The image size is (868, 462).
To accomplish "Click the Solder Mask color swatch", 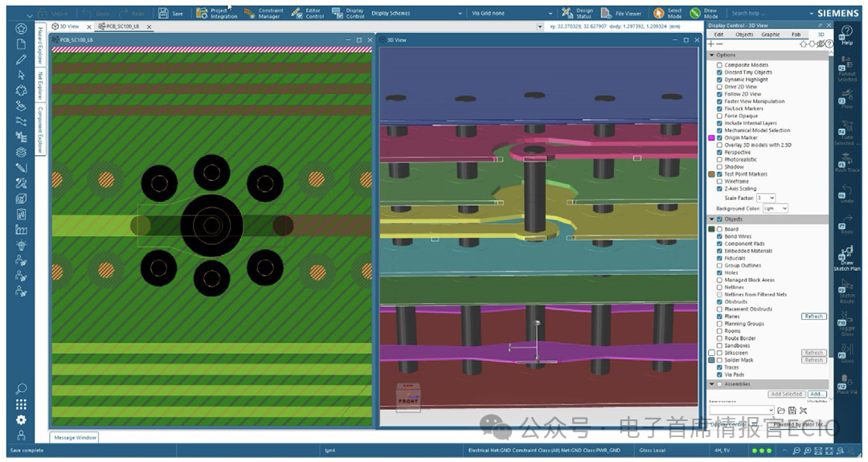I will (x=712, y=360).
